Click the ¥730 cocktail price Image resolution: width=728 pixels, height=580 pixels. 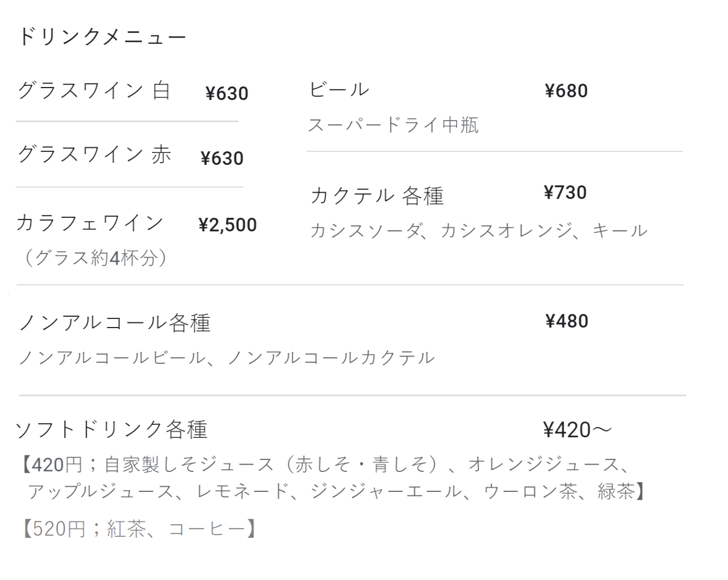565,193
